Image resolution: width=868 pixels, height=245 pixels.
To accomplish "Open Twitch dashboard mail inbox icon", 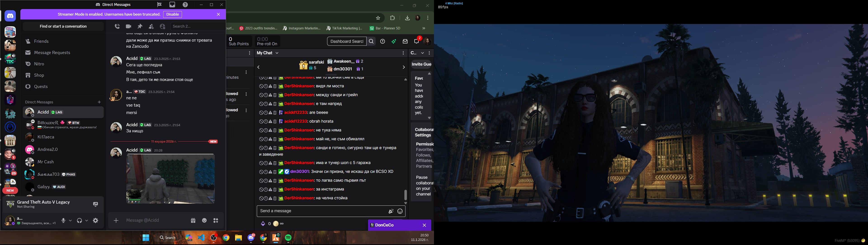I will 405,41.
